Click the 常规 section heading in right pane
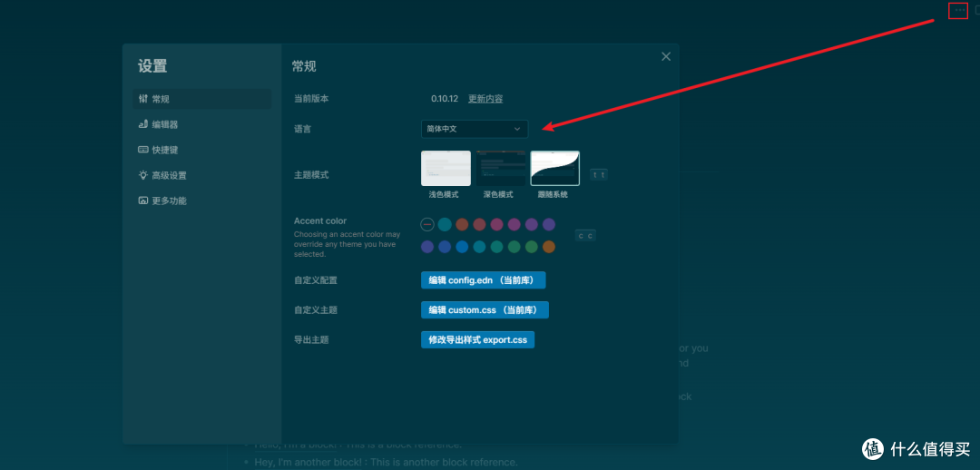This screenshot has height=470, width=980. coord(304,66)
